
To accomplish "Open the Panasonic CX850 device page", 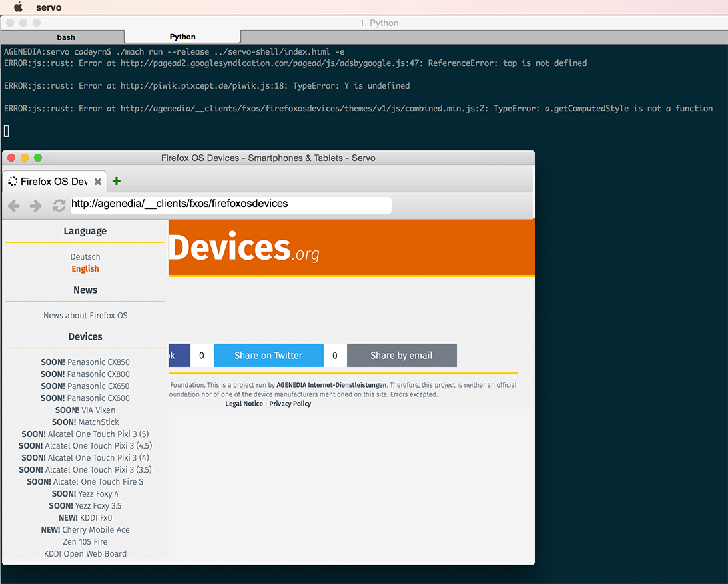I will (85, 362).
